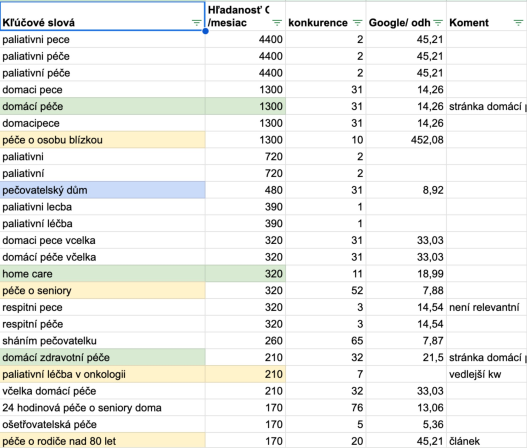Select cell 'včelka domácí péče'
Image resolution: width=527 pixels, height=448 pixels.
103,391
